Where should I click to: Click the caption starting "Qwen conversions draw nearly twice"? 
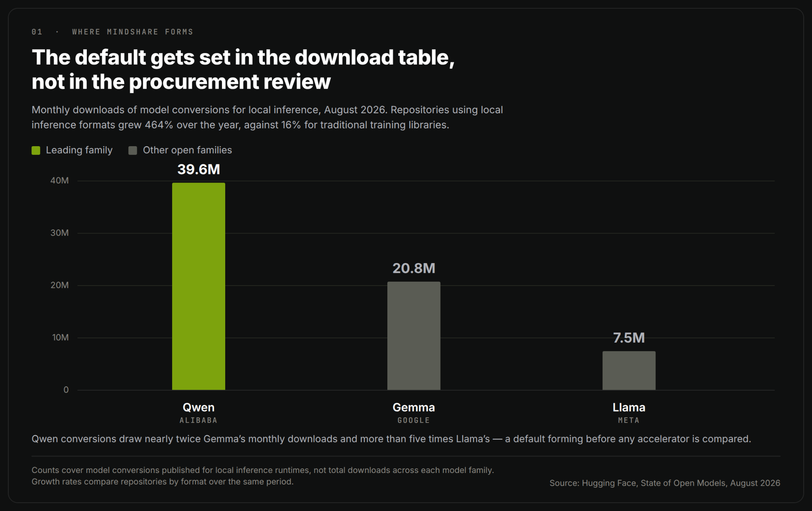pos(391,439)
